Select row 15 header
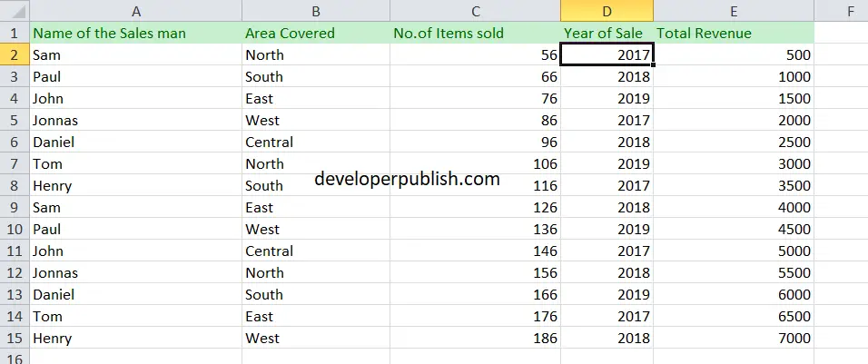Viewport: 868px width, 364px height. 15,338
